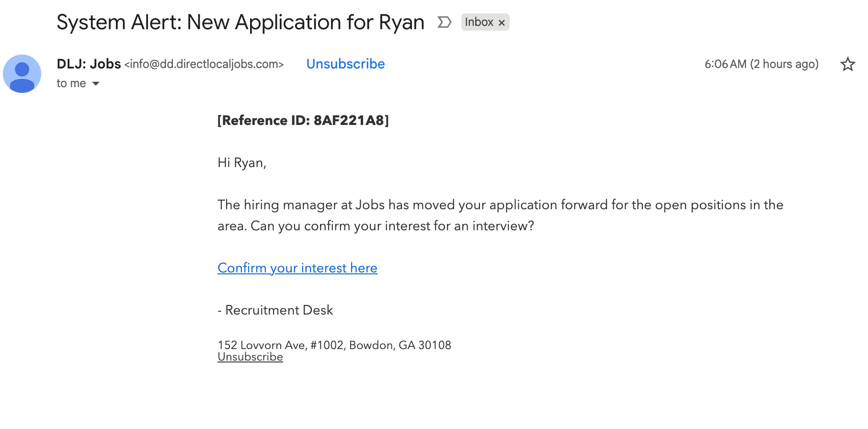Viewport: 868px width, 429px height.
Task: Click the subject "System Alert: New Application for Ryan"
Action: click(240, 22)
